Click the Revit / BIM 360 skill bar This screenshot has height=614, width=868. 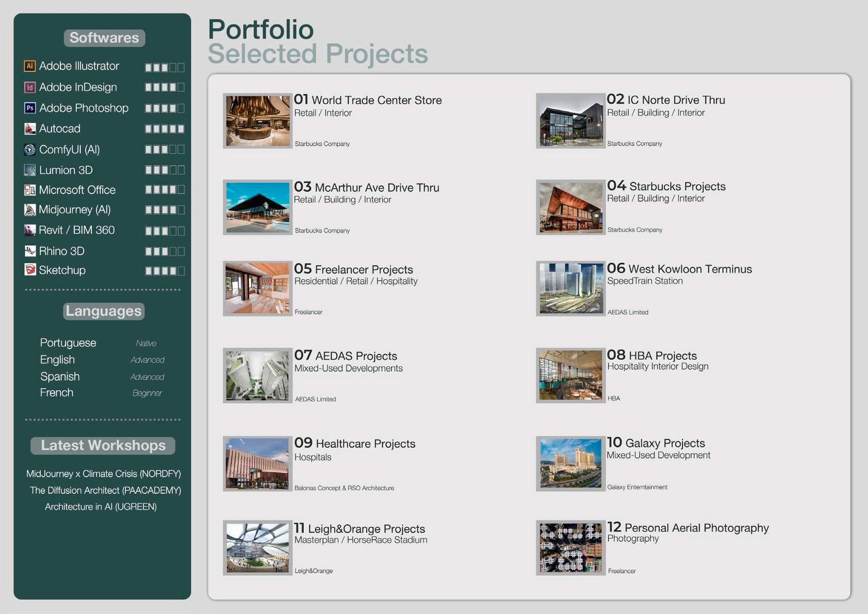tap(165, 231)
